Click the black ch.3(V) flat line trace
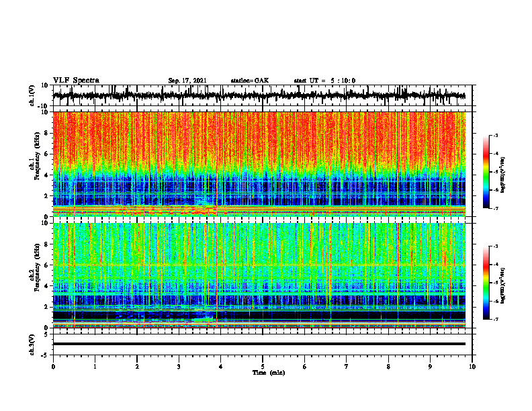The height and width of the screenshot is (411, 532). point(259,344)
